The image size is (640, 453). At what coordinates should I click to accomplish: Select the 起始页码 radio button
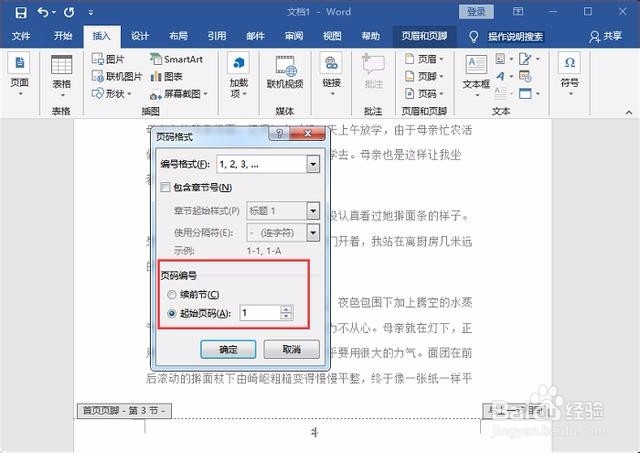click(x=172, y=313)
